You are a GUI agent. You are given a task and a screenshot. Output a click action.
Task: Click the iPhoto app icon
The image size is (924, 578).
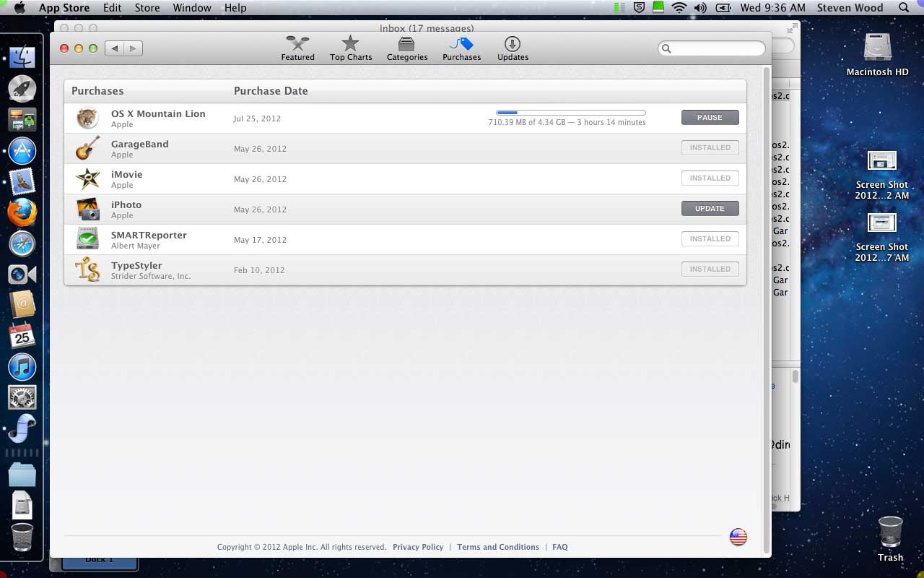click(x=87, y=209)
